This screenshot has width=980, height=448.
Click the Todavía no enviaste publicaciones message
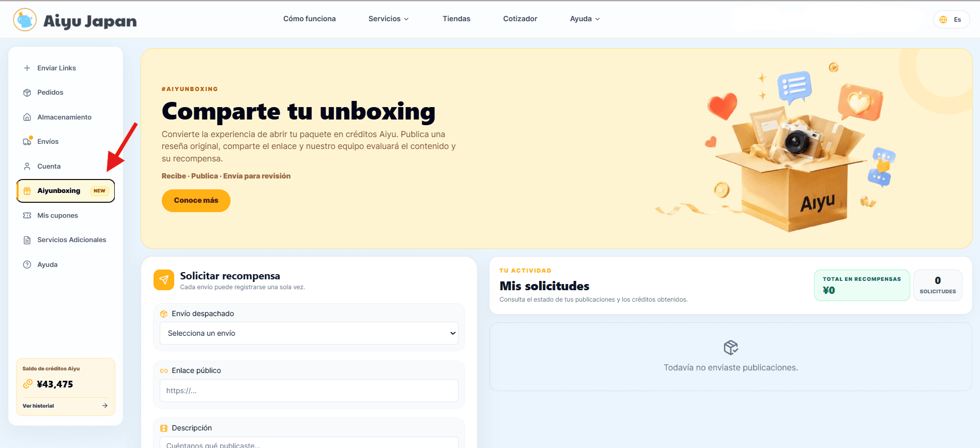point(731,368)
